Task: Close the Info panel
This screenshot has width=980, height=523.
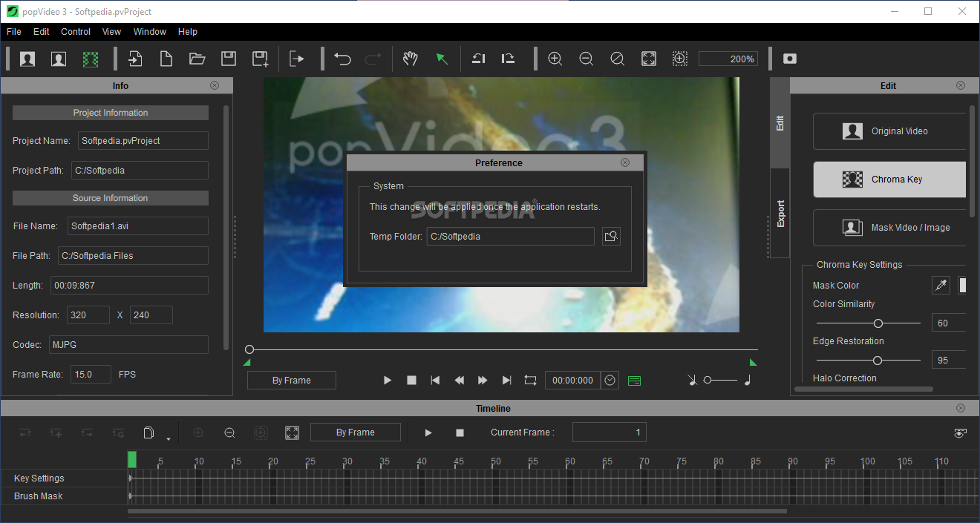Action: click(215, 85)
